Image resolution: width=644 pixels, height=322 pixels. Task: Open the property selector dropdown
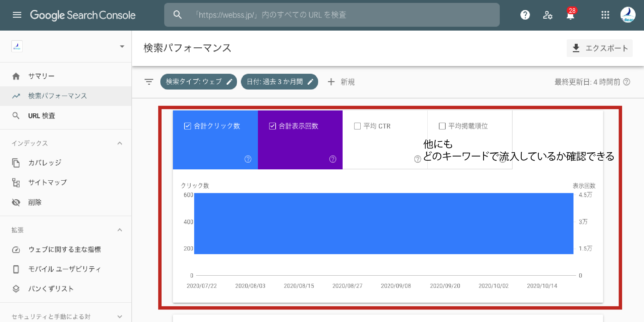[122, 47]
